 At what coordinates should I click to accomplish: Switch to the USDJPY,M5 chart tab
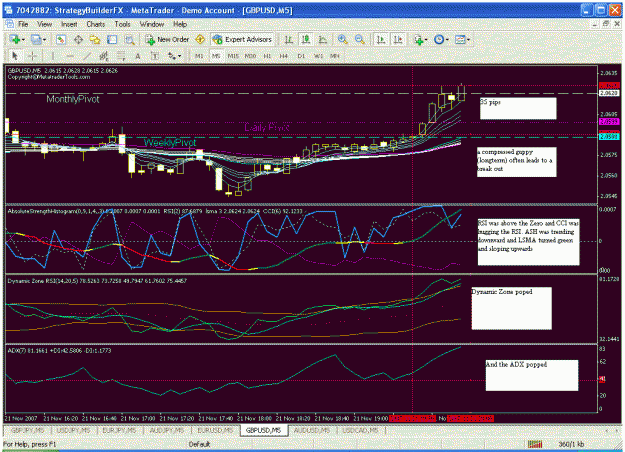pos(73,430)
